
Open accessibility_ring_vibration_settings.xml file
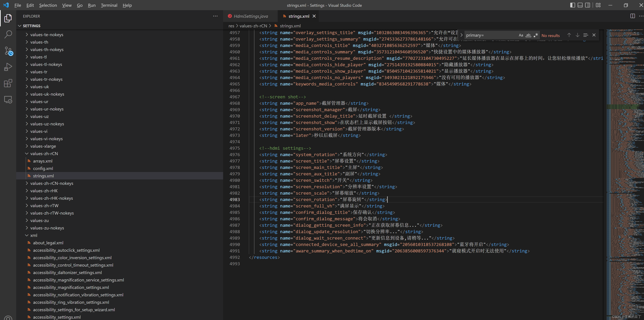point(120,302)
